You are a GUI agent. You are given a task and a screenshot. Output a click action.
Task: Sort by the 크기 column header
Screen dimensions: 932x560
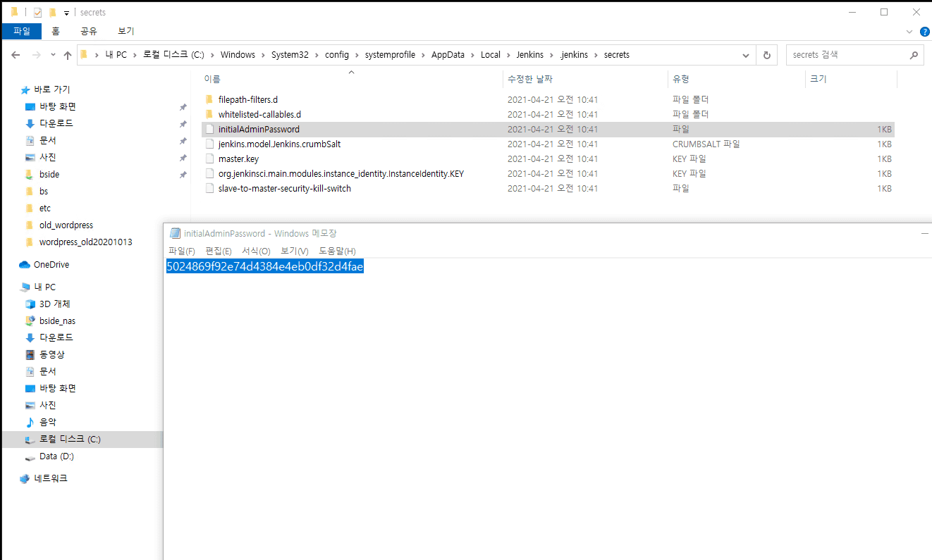click(x=818, y=79)
